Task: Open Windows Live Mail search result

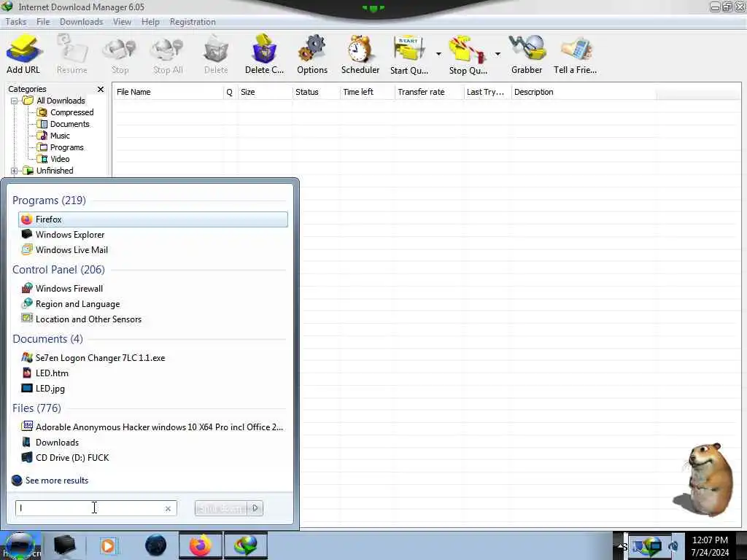Action: click(153, 250)
